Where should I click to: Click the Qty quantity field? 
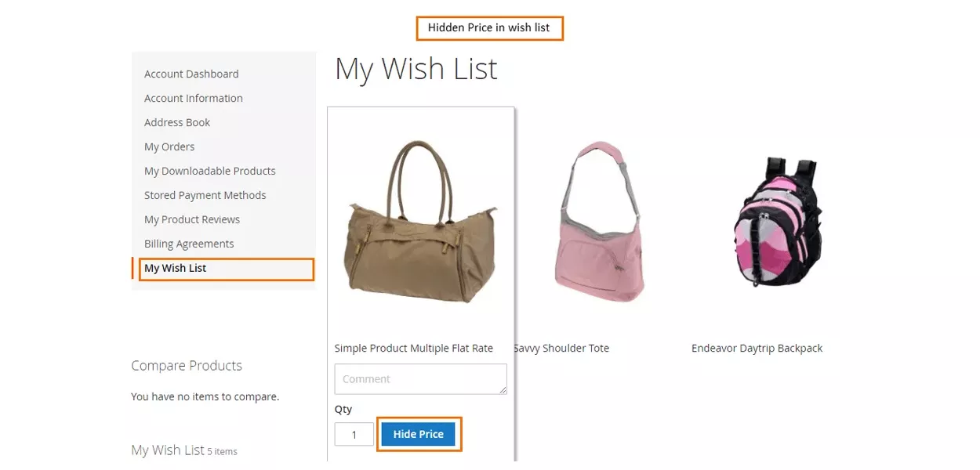(x=354, y=435)
